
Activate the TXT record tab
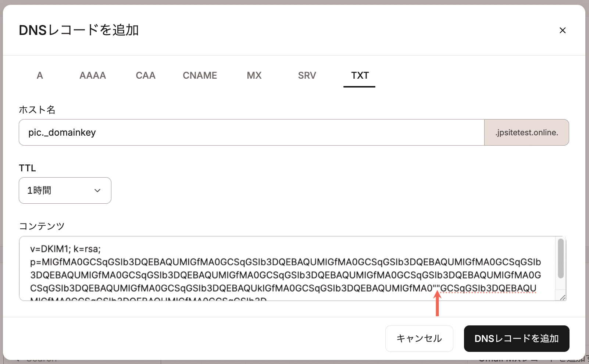point(359,75)
